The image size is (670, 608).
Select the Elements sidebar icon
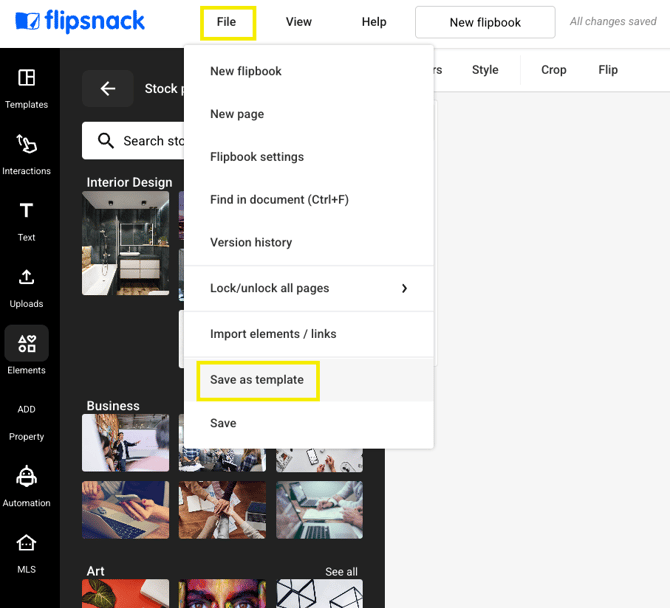26,344
